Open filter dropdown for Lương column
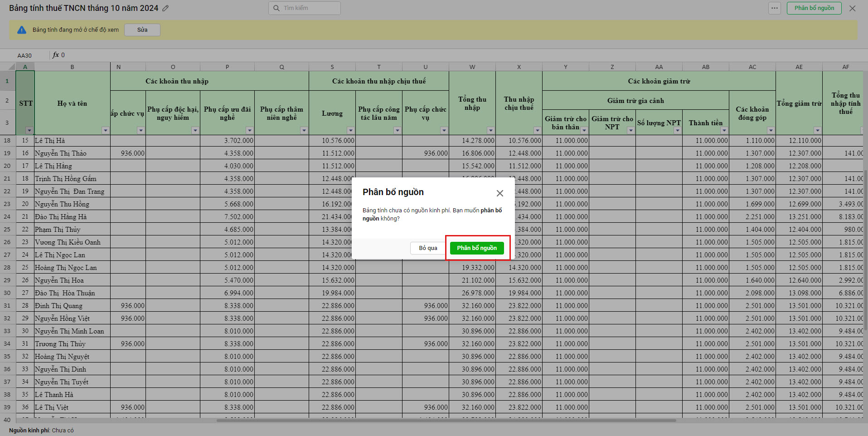Viewport: 868px width, 436px height. point(350,131)
